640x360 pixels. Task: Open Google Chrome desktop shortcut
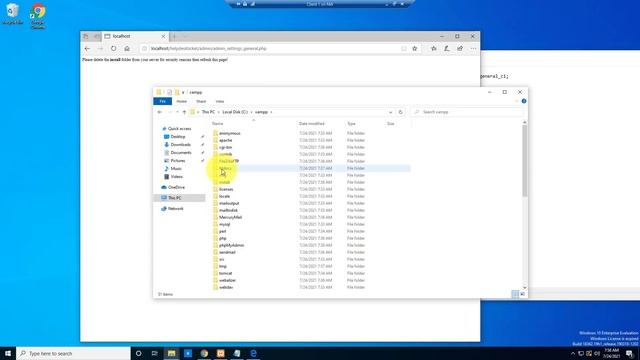tap(38, 16)
